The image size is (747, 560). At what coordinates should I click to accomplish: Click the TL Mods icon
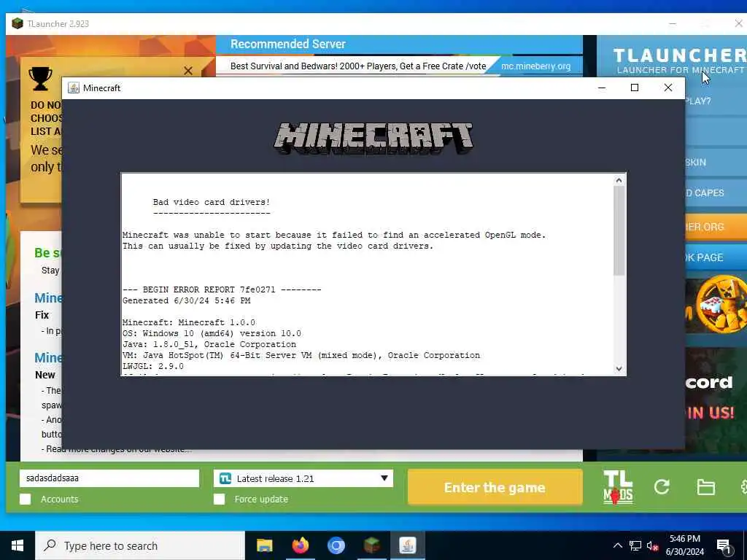(618, 487)
